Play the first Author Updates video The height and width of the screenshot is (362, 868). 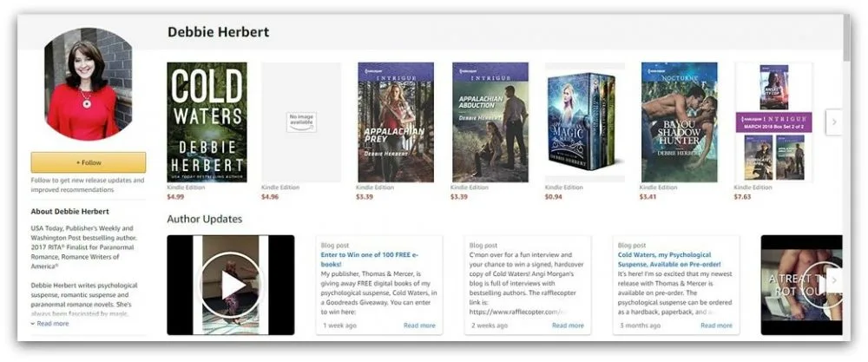231,285
